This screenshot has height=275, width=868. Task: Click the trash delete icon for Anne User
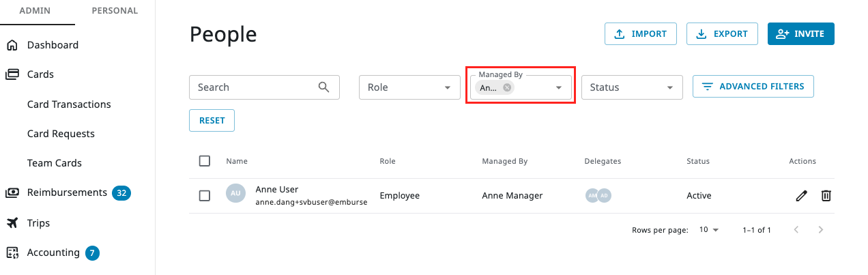[826, 196]
